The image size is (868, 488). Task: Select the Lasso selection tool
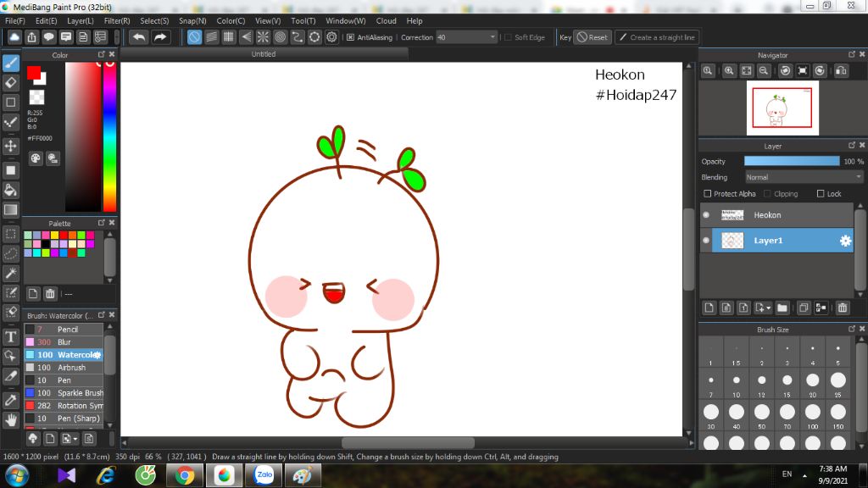click(x=11, y=254)
